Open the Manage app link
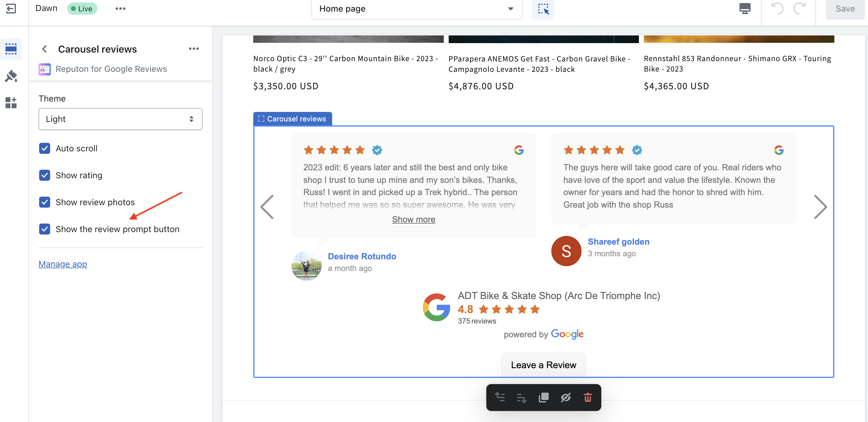Screen dimensions: 868x422 [63, 264]
